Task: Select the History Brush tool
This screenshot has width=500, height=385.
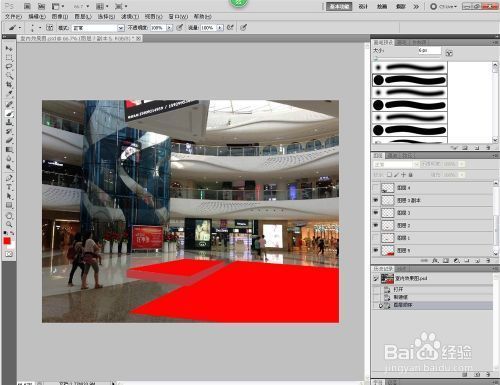Action: point(9,132)
